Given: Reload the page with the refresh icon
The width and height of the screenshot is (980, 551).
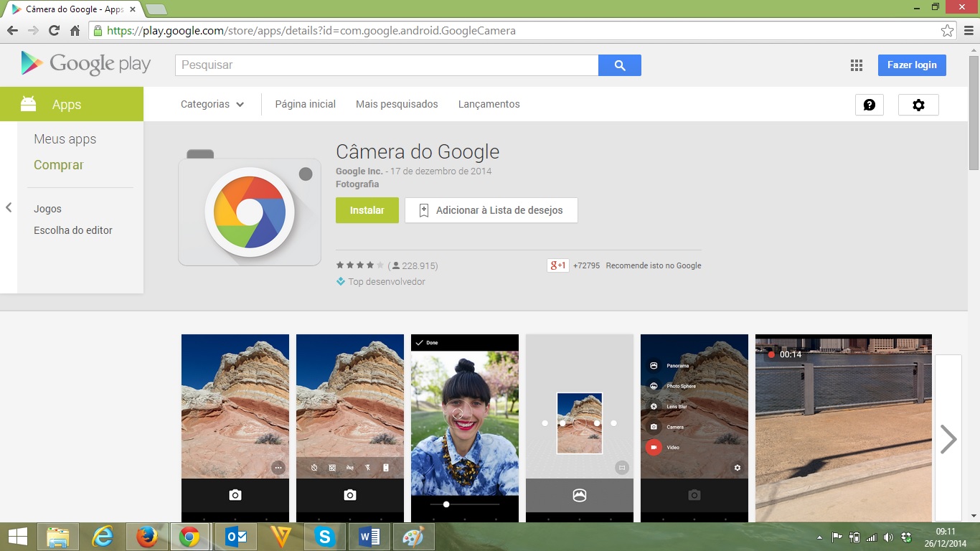Looking at the screenshot, I should [x=54, y=31].
